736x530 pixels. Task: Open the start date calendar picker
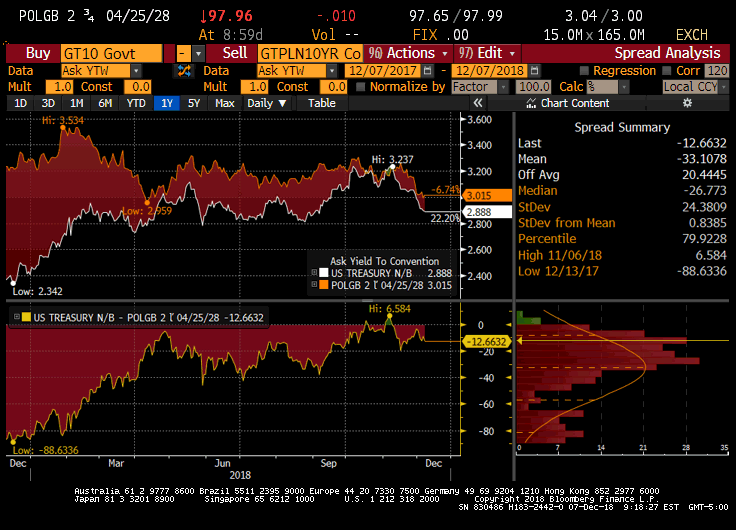[x=428, y=71]
